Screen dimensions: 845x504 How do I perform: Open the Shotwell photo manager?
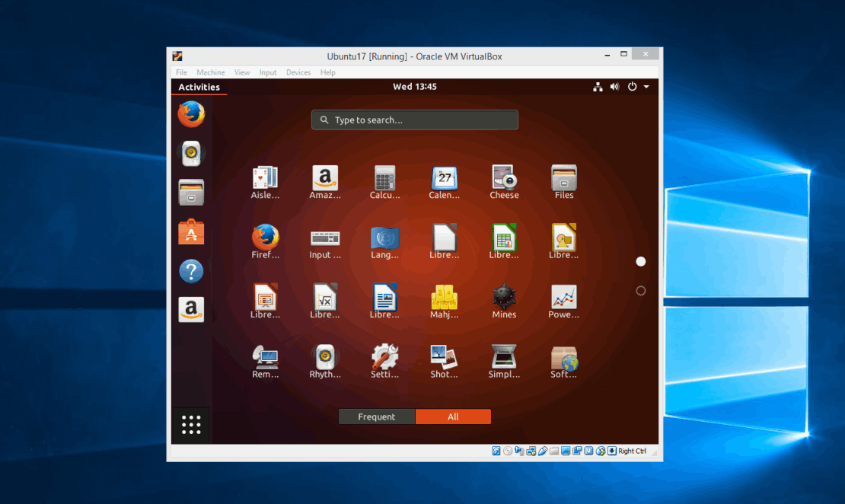click(x=444, y=362)
